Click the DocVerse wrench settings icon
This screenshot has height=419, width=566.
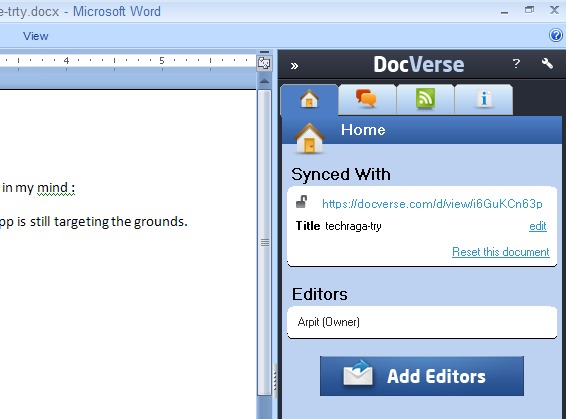click(x=547, y=64)
